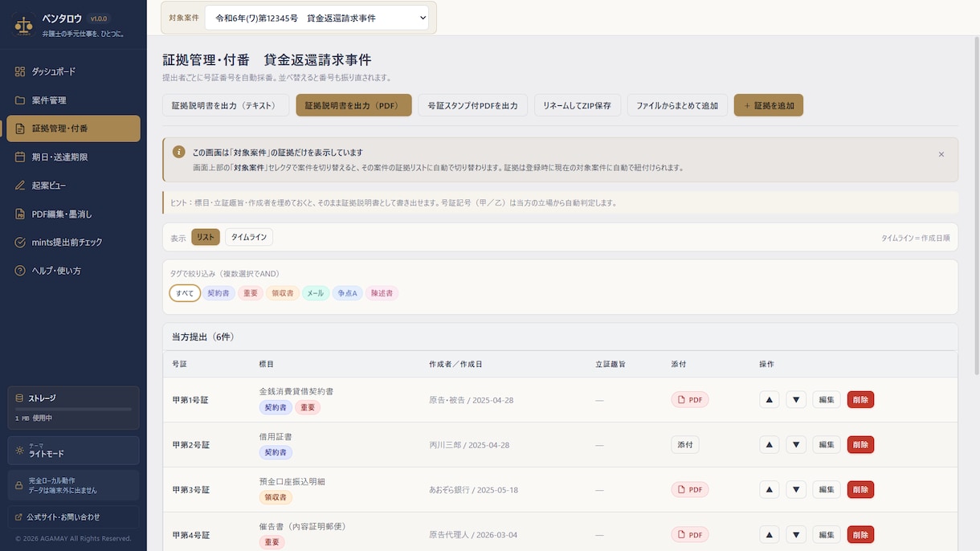Move 甲第4号証 down with arrow

(x=796, y=534)
